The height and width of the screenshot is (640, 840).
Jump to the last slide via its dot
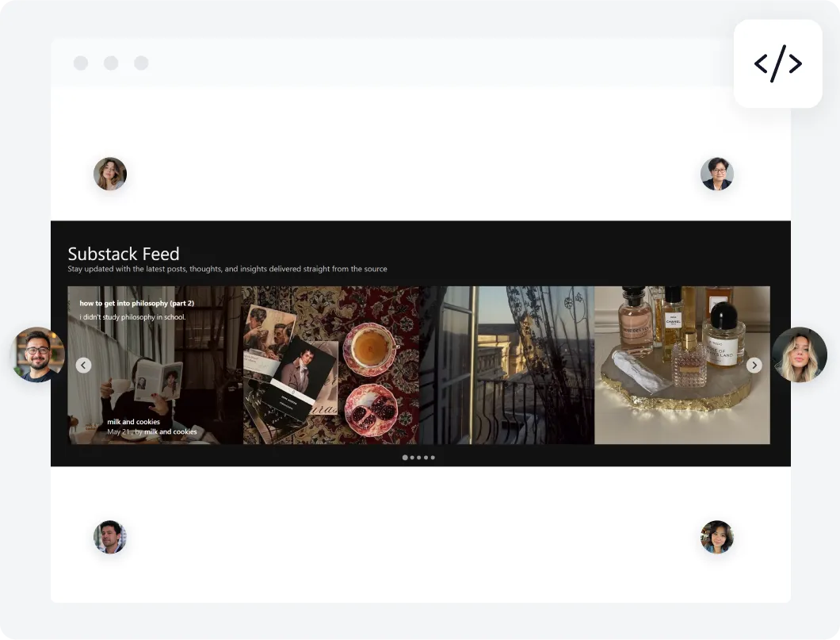point(433,458)
